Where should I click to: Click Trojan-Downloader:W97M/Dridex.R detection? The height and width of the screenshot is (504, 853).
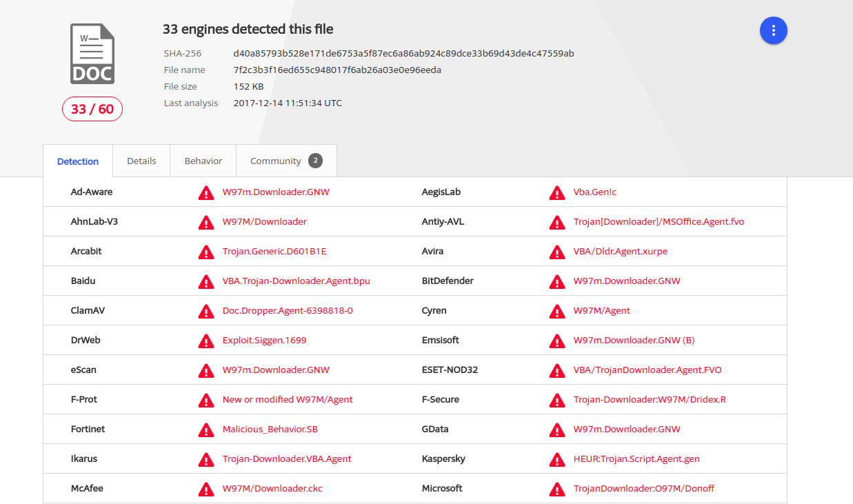pos(650,399)
